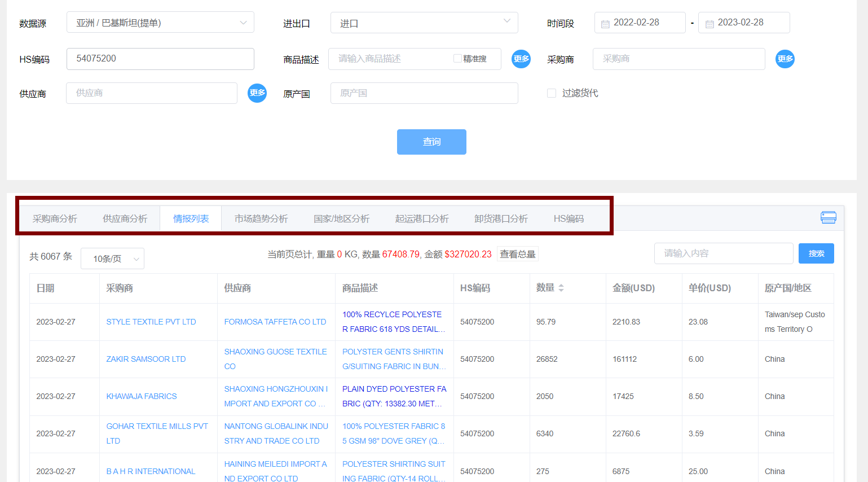Click the 日期 column header
This screenshot has height=482, width=868.
(45, 288)
